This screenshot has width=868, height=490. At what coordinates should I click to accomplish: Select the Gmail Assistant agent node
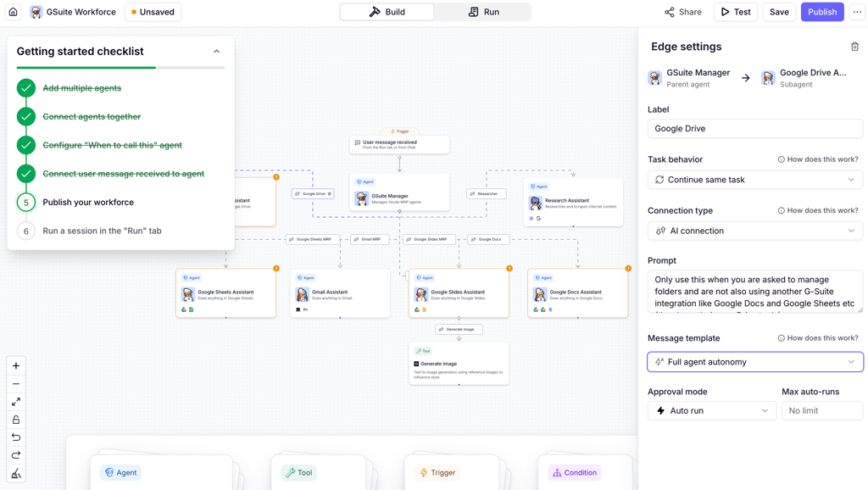(340, 293)
